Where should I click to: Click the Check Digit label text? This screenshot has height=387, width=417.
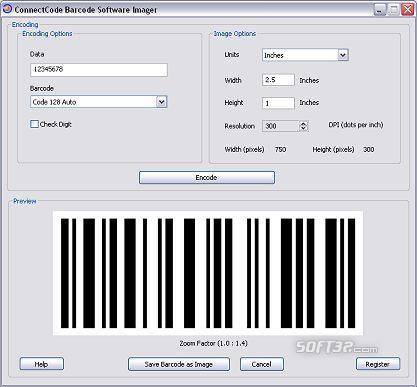(56, 124)
